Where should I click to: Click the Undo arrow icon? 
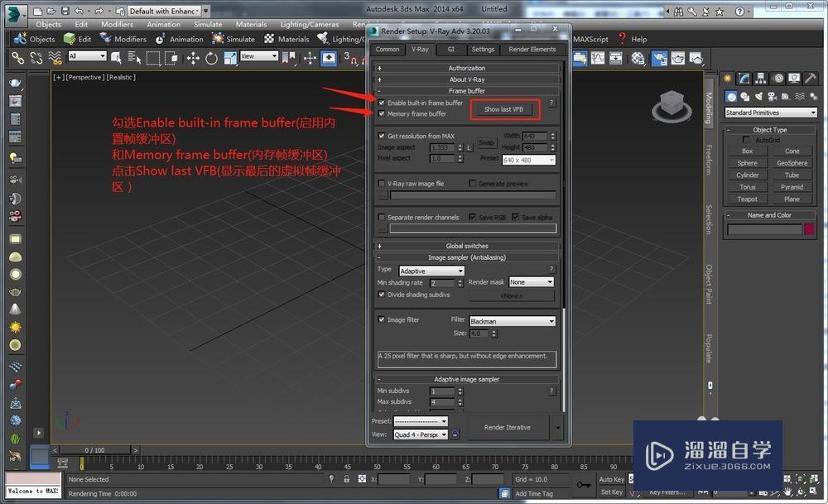coord(78,11)
